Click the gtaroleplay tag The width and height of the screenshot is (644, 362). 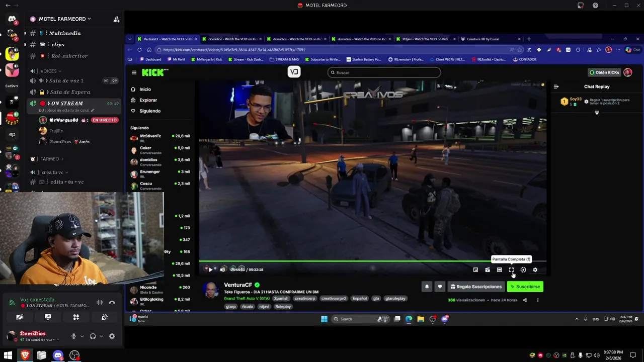tap(395, 298)
